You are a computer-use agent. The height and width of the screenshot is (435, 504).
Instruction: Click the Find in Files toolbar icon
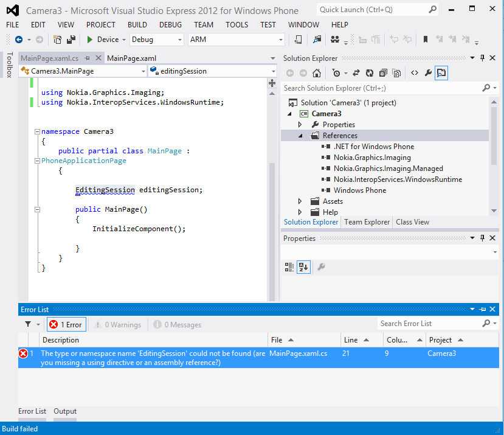tap(317, 40)
